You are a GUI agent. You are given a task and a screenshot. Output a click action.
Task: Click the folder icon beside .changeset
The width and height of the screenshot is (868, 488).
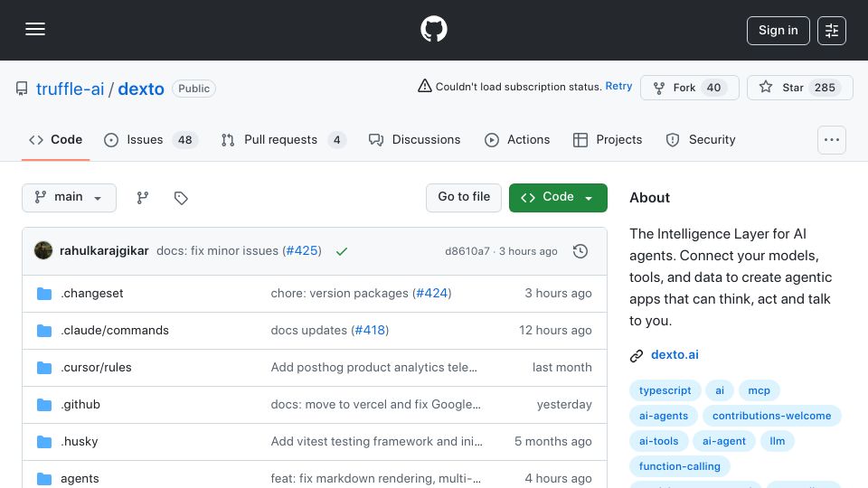[44, 294]
